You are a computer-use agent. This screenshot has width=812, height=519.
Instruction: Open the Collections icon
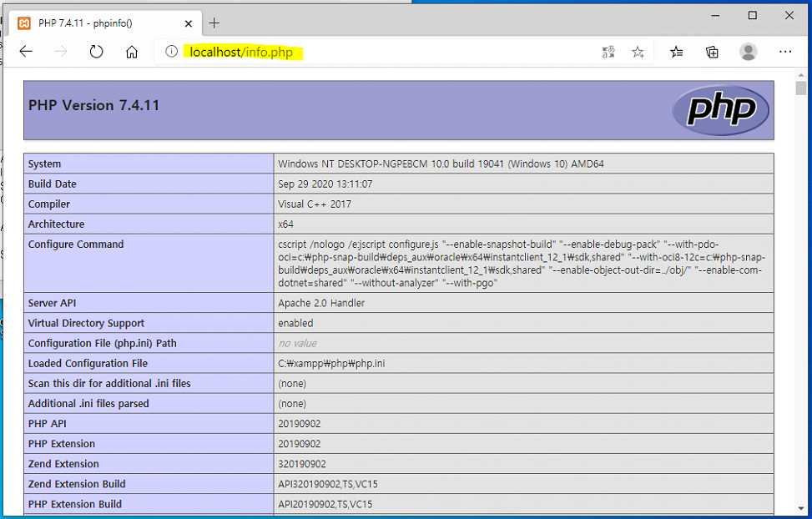coord(713,52)
